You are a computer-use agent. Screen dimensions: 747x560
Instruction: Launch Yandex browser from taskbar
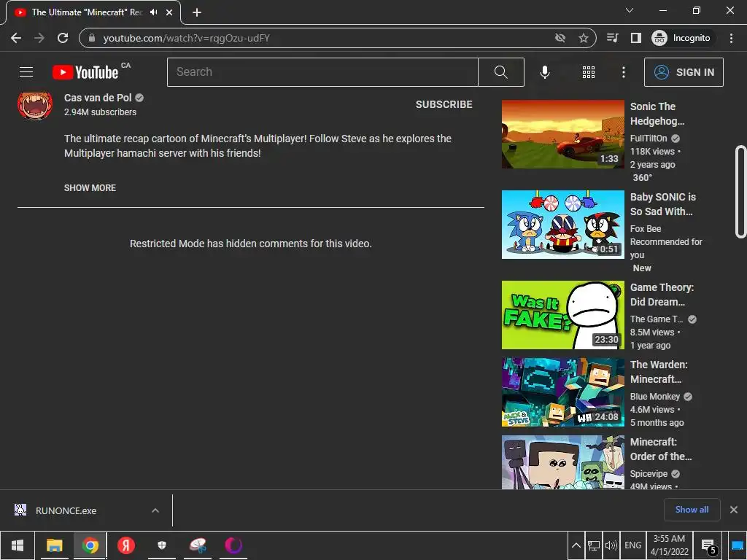[x=126, y=545]
